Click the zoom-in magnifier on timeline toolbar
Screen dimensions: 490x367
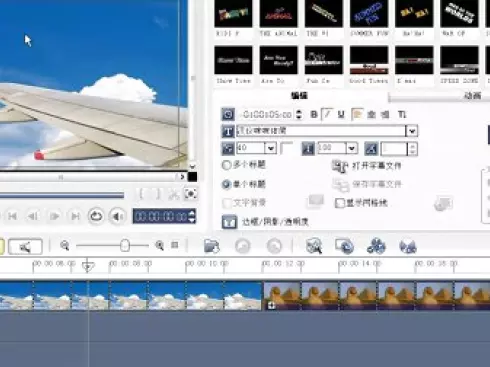(x=160, y=245)
